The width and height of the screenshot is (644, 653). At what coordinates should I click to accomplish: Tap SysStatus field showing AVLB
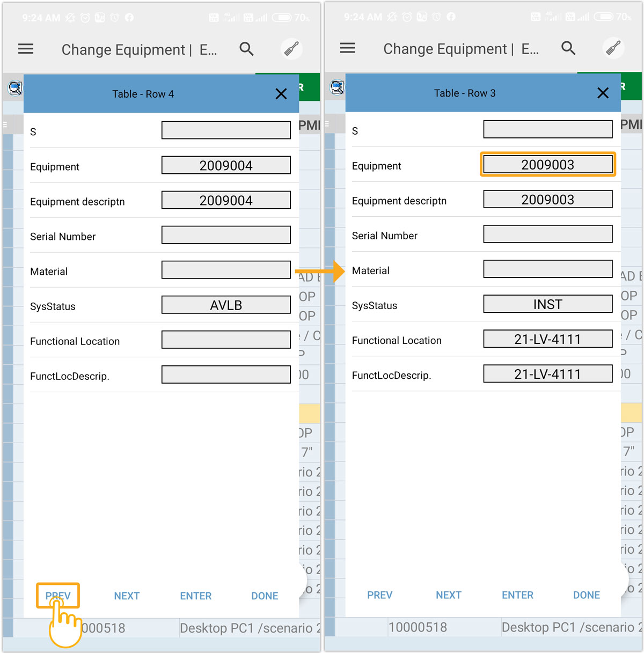[x=226, y=305]
